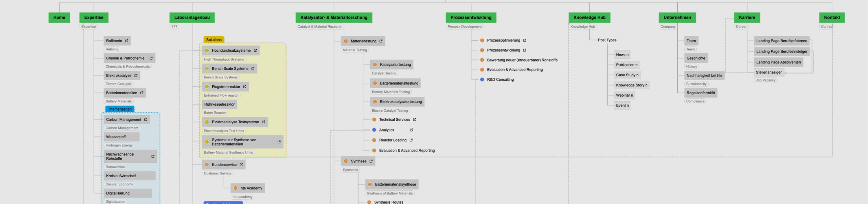Click the Karriere top-level node

pos(747,18)
